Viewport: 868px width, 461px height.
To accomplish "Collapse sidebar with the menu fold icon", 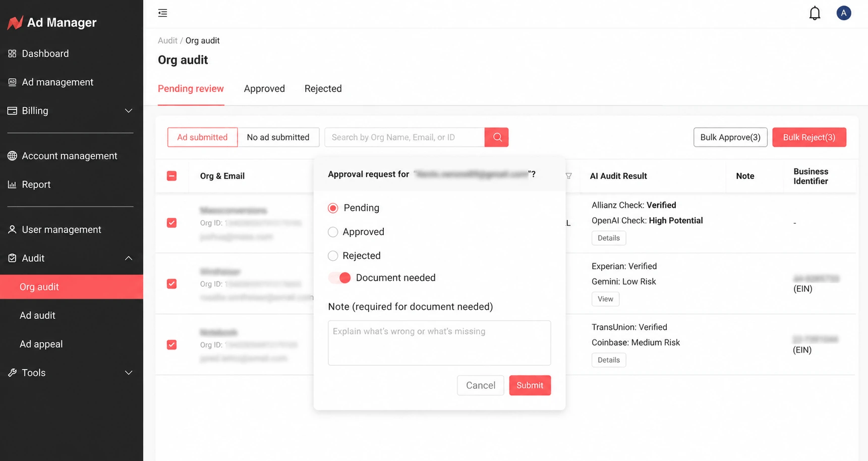I will point(162,13).
